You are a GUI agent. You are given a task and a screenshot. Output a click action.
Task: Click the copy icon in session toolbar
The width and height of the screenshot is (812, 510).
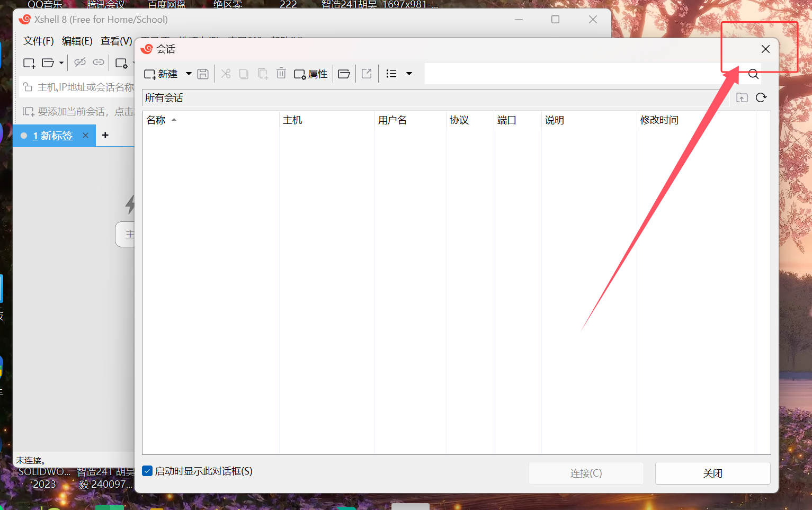click(x=244, y=74)
